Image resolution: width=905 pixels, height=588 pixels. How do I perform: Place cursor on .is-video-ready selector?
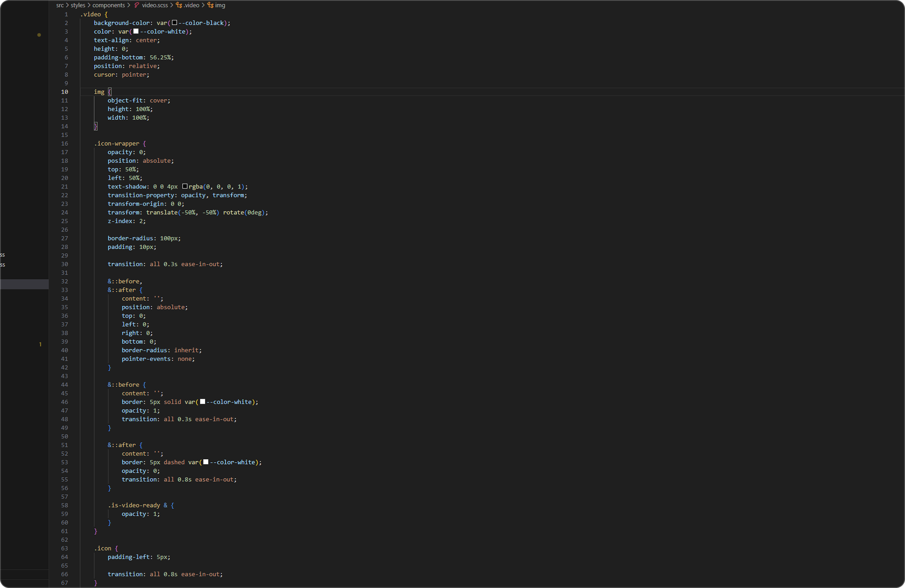tap(134, 505)
